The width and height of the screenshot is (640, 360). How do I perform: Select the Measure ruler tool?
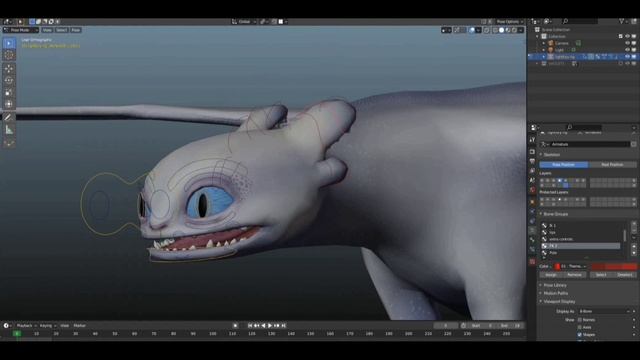(x=9, y=130)
